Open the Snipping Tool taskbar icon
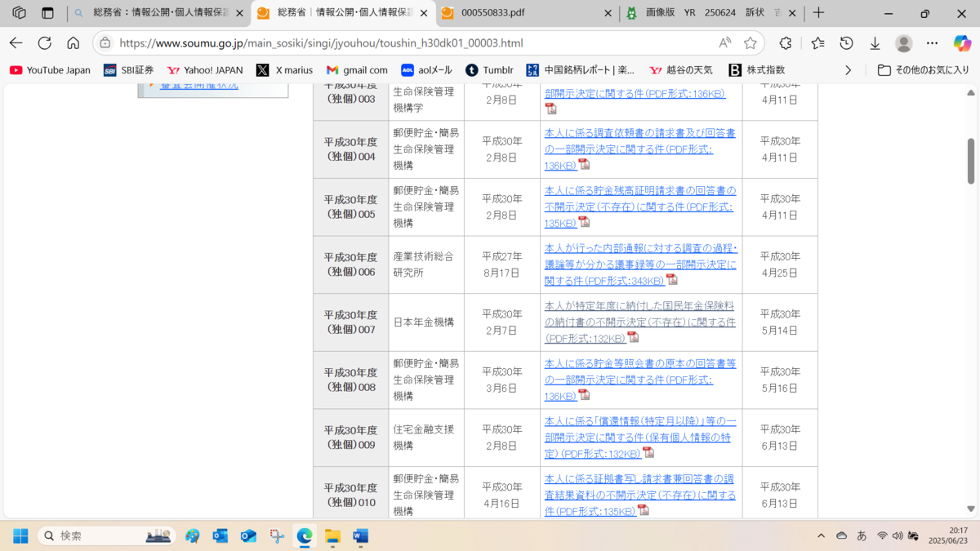This screenshot has height=551, width=980. [277, 535]
